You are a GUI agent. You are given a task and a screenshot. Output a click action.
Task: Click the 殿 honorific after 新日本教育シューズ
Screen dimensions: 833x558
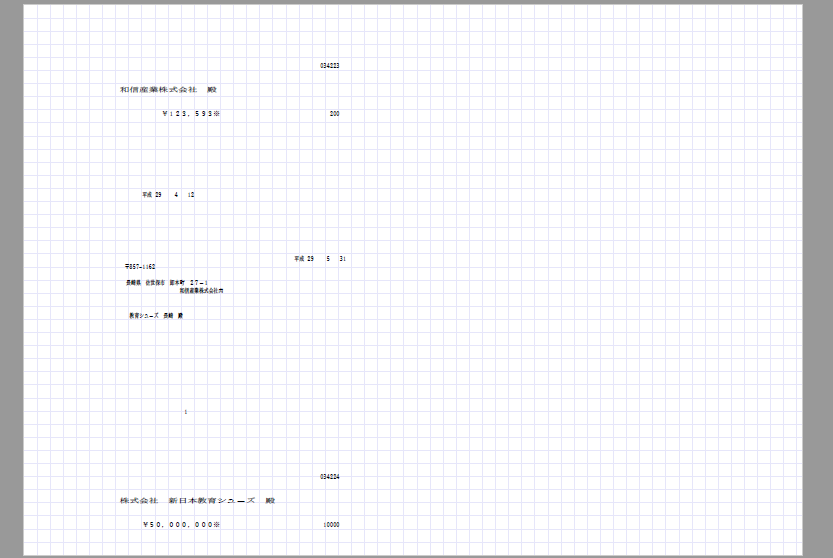click(x=270, y=500)
